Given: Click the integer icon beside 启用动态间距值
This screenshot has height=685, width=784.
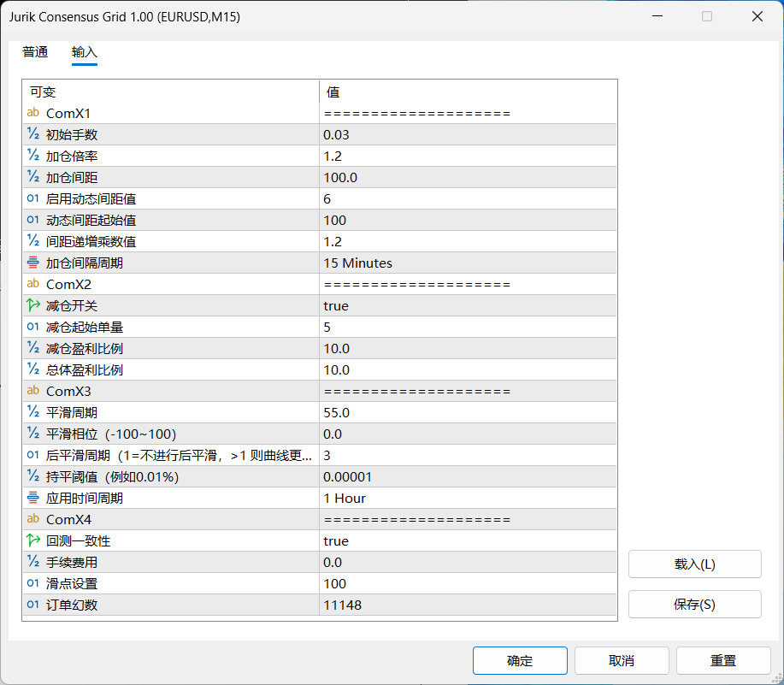Looking at the screenshot, I should (33, 198).
